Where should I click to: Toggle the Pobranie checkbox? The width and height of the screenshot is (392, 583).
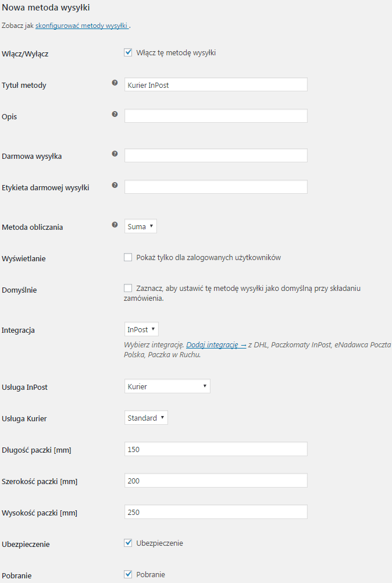point(128,574)
